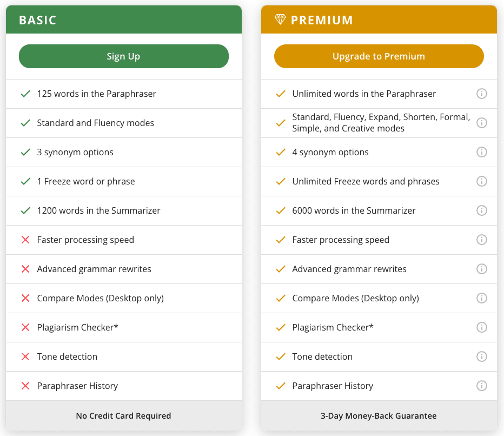Click red X beside Basic Plagiarism Checker
This screenshot has width=504, height=436.
coord(25,327)
